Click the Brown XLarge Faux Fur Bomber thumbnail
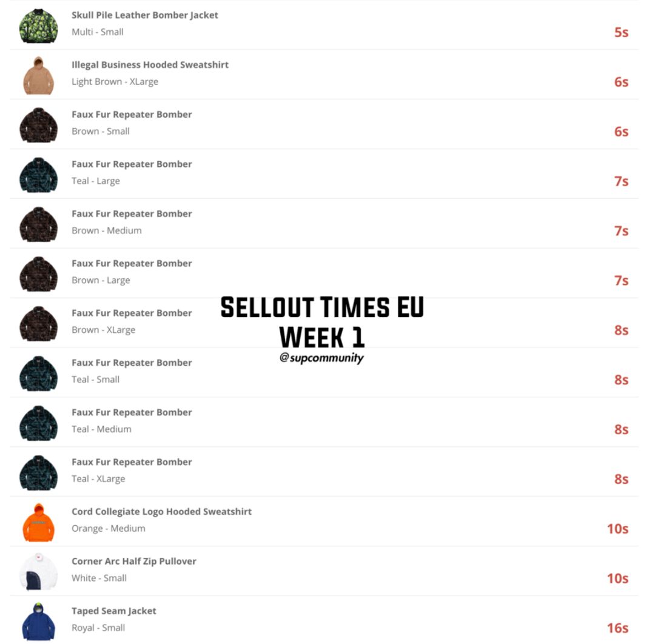 pyautogui.click(x=38, y=324)
